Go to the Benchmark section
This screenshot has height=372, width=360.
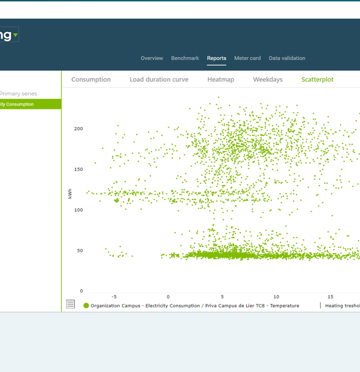pyautogui.click(x=185, y=58)
